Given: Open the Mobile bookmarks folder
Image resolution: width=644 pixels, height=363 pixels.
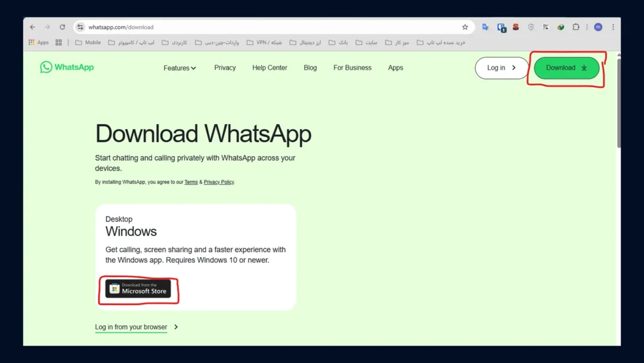Looking at the screenshot, I should (88, 42).
